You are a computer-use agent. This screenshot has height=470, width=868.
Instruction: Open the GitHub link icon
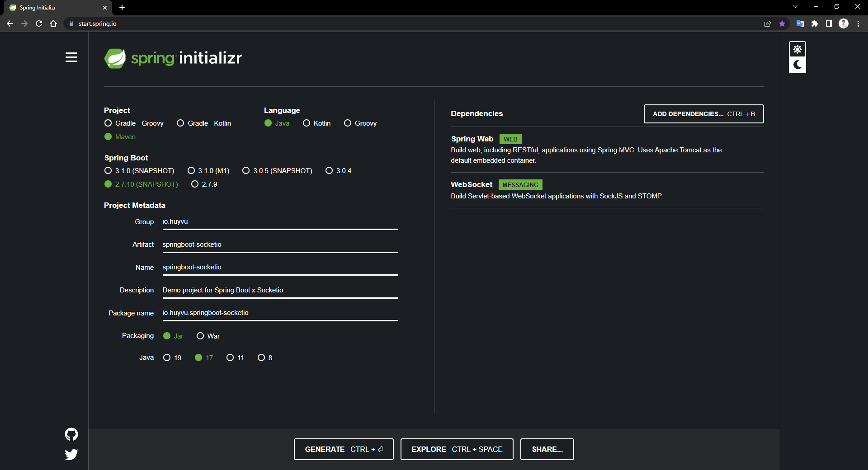click(x=71, y=434)
